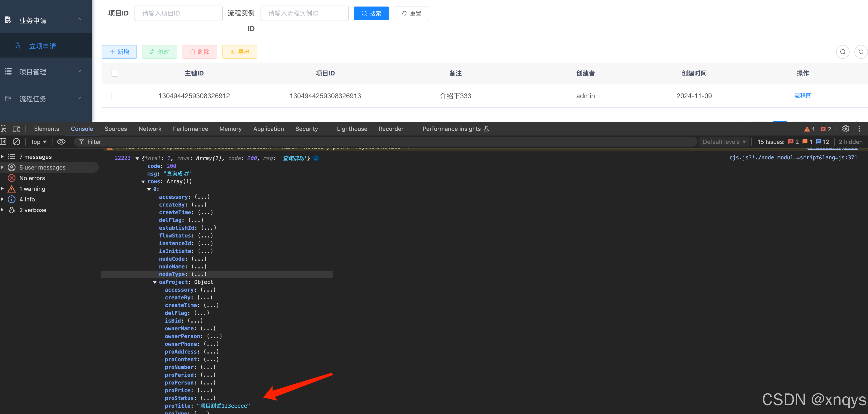Click the inspect element picker icon
The height and width of the screenshot is (414, 868).
coord(3,129)
